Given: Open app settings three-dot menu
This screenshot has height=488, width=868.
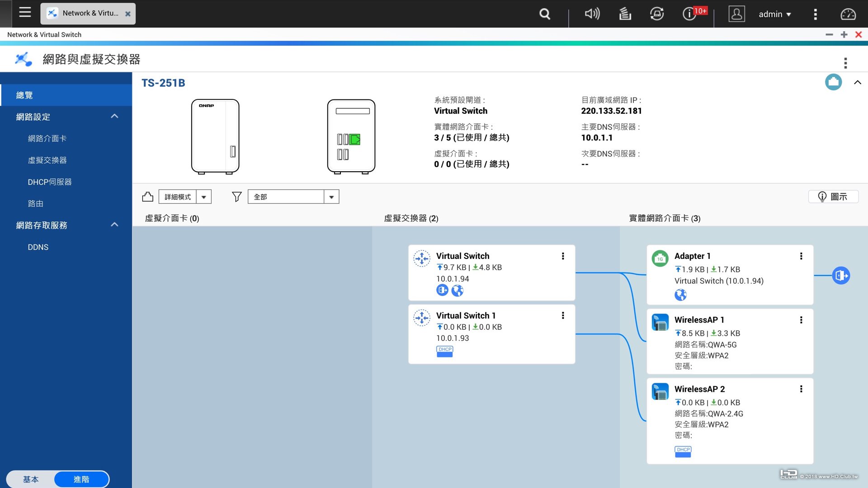Looking at the screenshot, I should 845,63.
